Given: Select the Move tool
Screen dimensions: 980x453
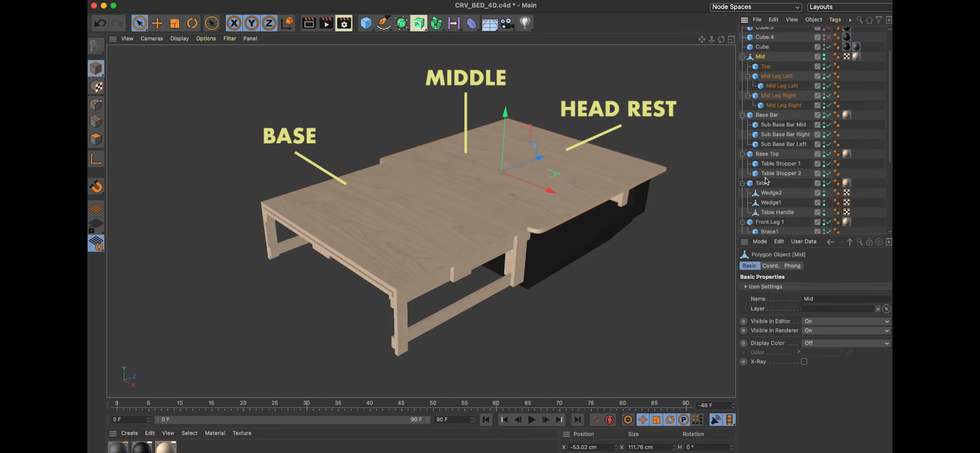Looking at the screenshot, I should (157, 23).
